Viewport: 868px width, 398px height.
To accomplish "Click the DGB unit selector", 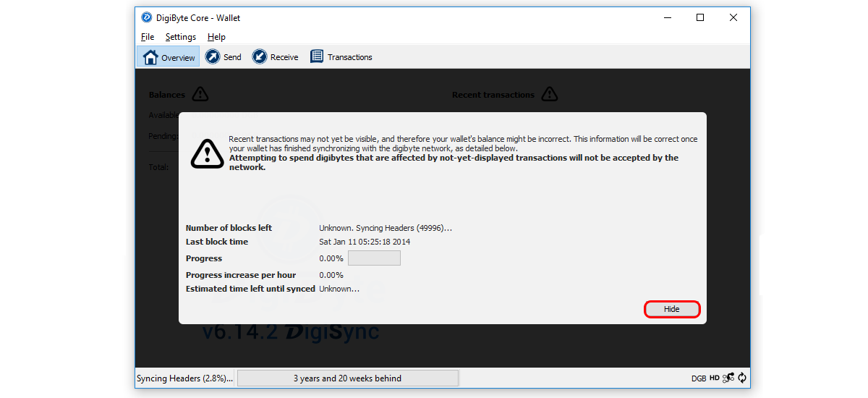I will (x=699, y=378).
